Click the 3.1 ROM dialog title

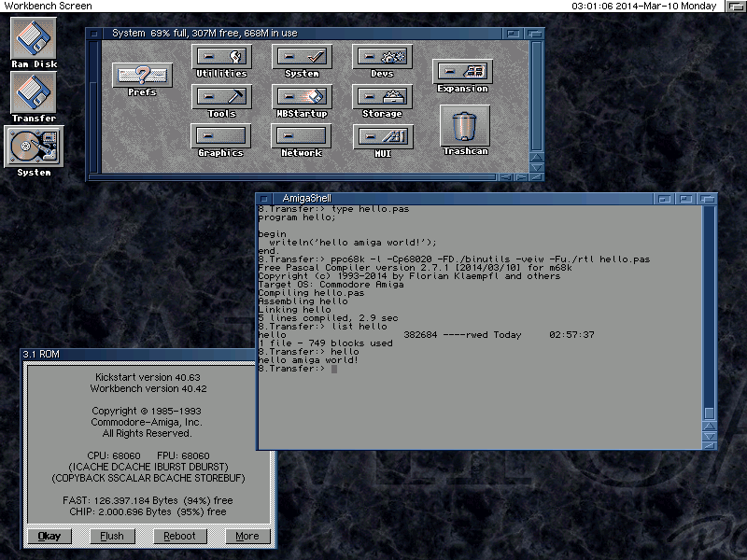click(x=41, y=355)
